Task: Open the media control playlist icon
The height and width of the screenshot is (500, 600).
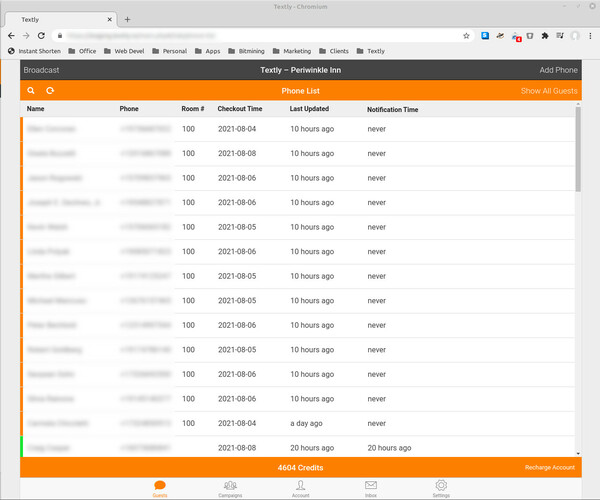Action: tap(560, 36)
